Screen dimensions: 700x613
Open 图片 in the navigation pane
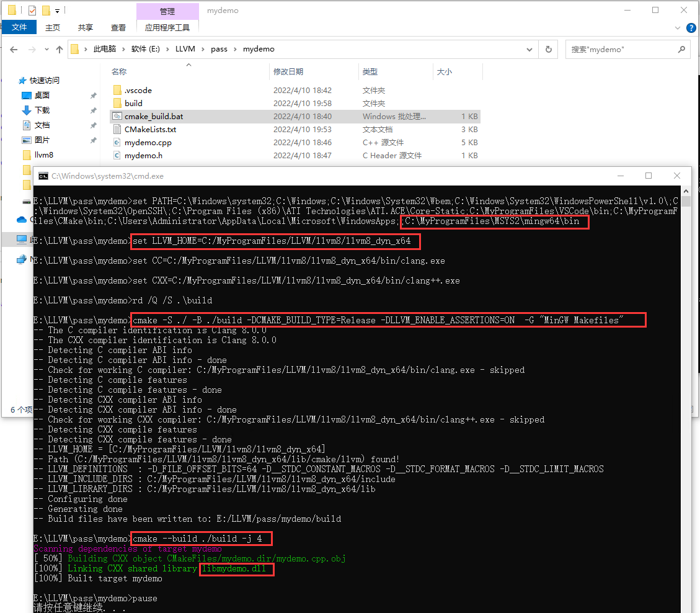point(42,140)
